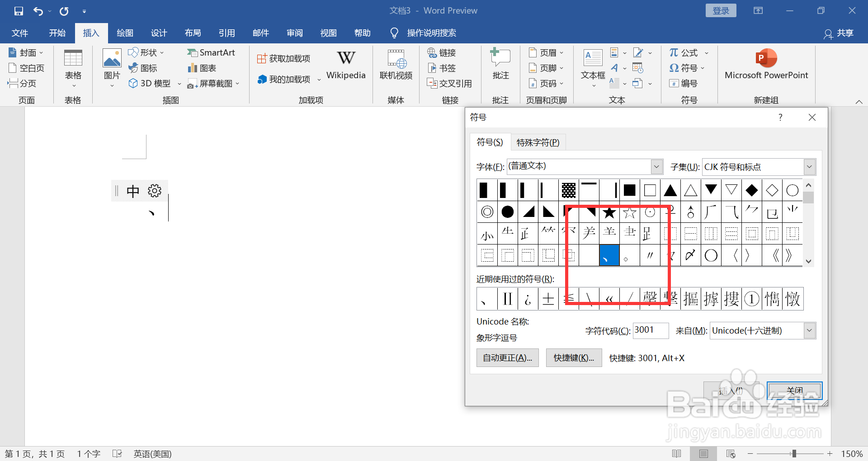
Task: Collapse the ribbon with the chevron
Action: point(859,102)
